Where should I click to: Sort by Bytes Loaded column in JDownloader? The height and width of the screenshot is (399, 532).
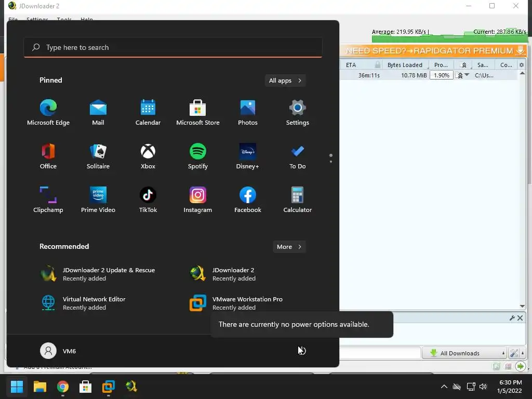[x=405, y=65]
